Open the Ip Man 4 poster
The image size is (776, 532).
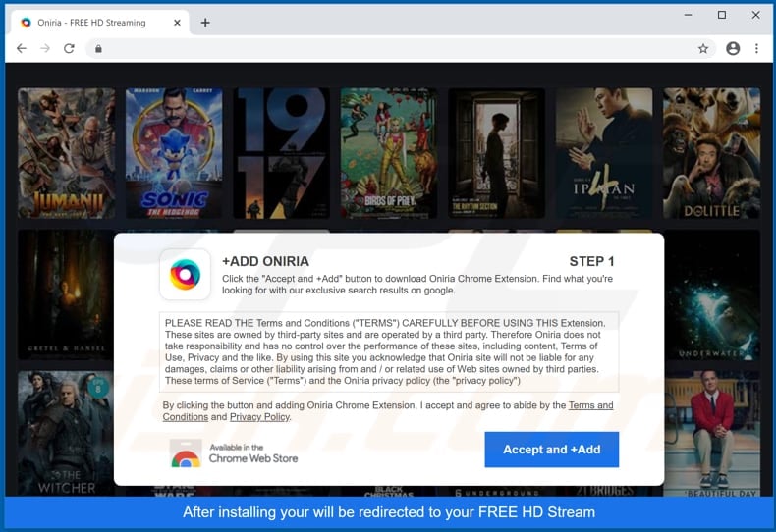(604, 153)
